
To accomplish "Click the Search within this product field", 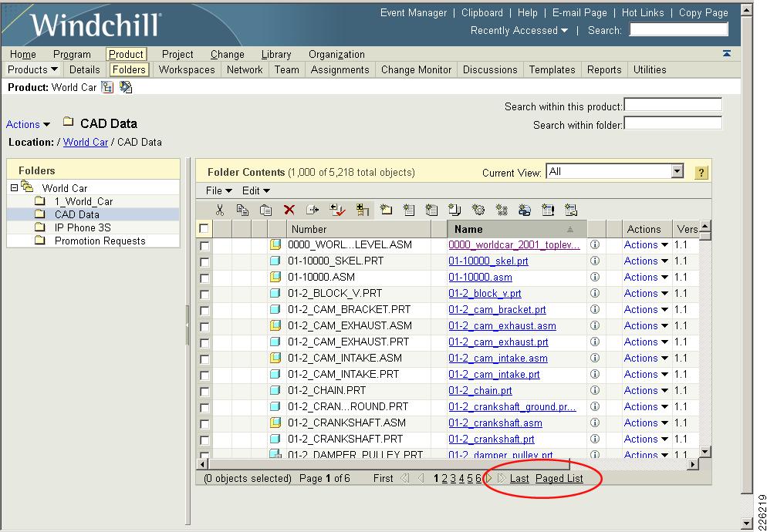I will tap(673, 105).
